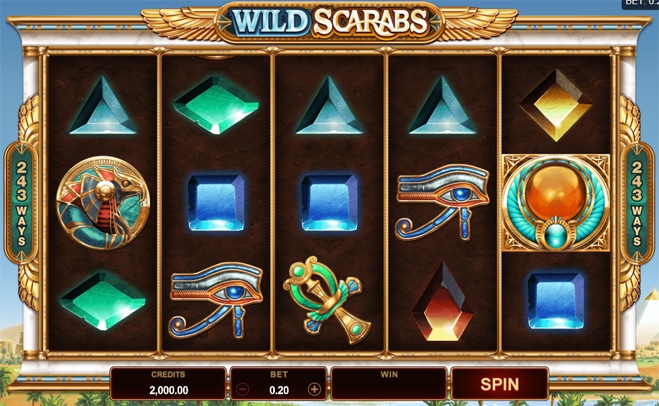Click the green gem atop reel two
The height and width of the screenshot is (406, 659).
coord(216,104)
